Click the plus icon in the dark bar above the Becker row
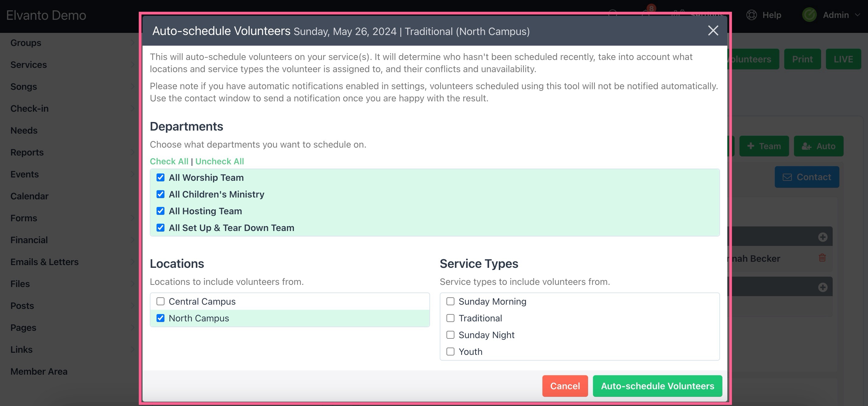868x406 pixels. [823, 237]
